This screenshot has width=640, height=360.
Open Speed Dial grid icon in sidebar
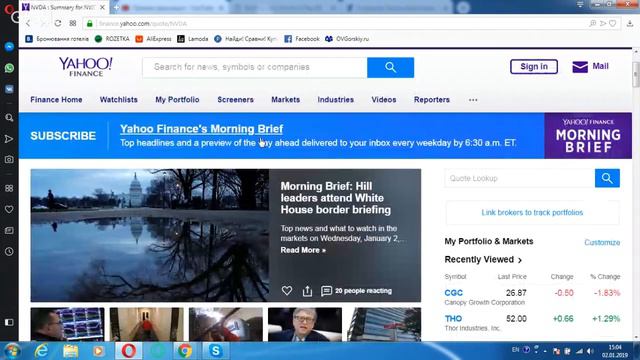(9, 188)
